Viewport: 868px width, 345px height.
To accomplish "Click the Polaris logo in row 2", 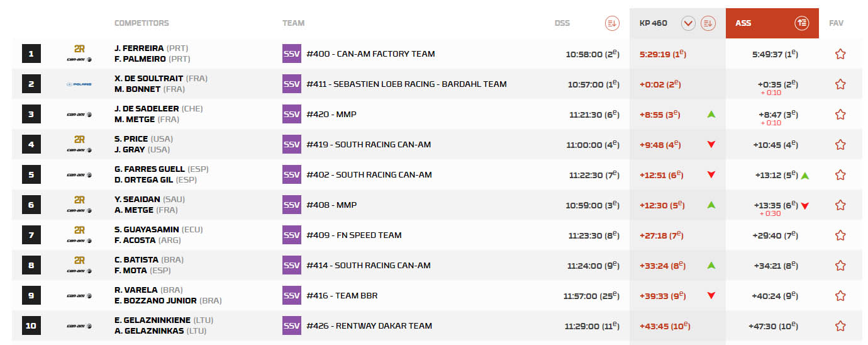I will 79,84.
